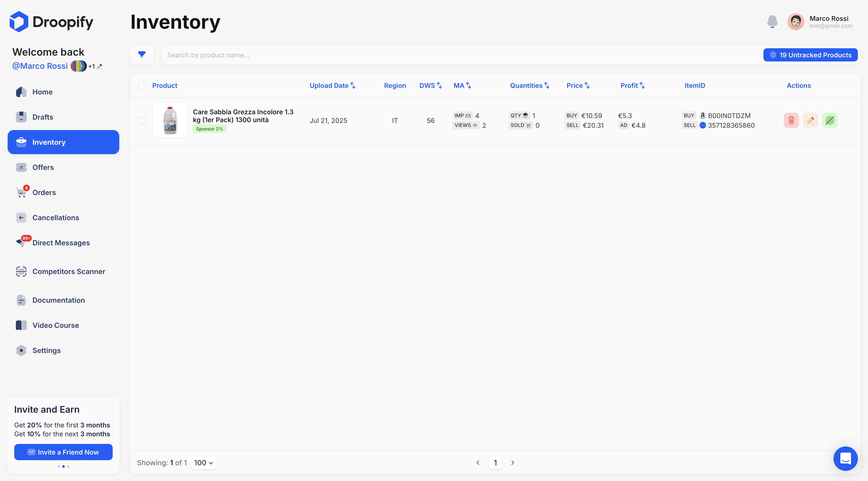Click the Care Sabbia Grezza Incolore product title
The height and width of the screenshot is (481, 868).
[243, 116]
